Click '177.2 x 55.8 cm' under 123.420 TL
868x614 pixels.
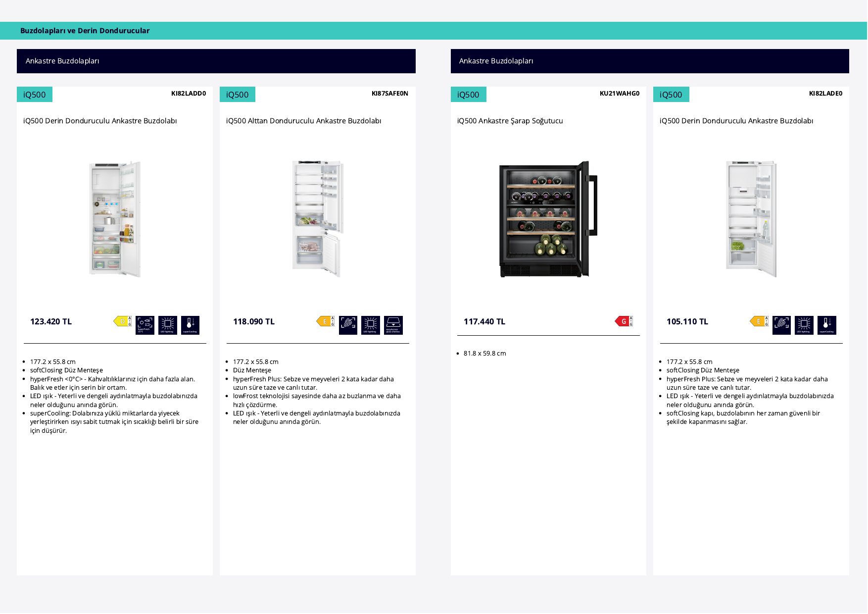pyautogui.click(x=53, y=362)
